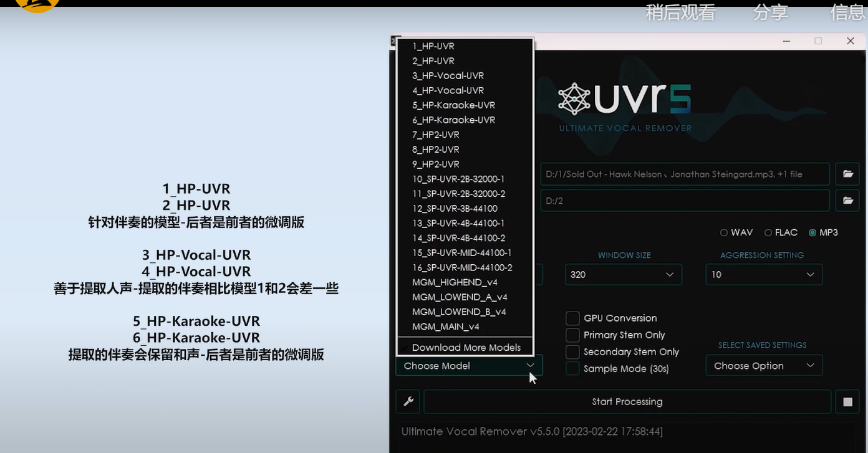This screenshot has height=453, width=868.
Task: Click Download More Models entry
Action: (465, 348)
